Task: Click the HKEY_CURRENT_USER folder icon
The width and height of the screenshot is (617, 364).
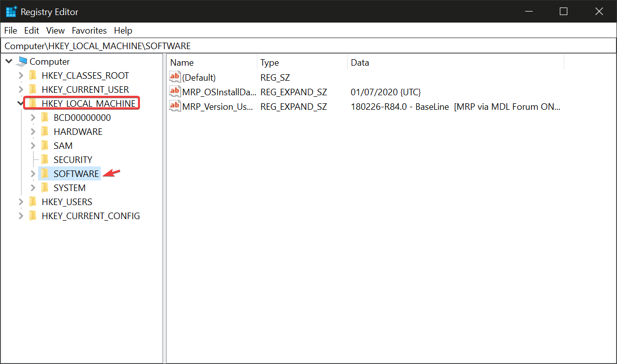Action: pyautogui.click(x=33, y=90)
